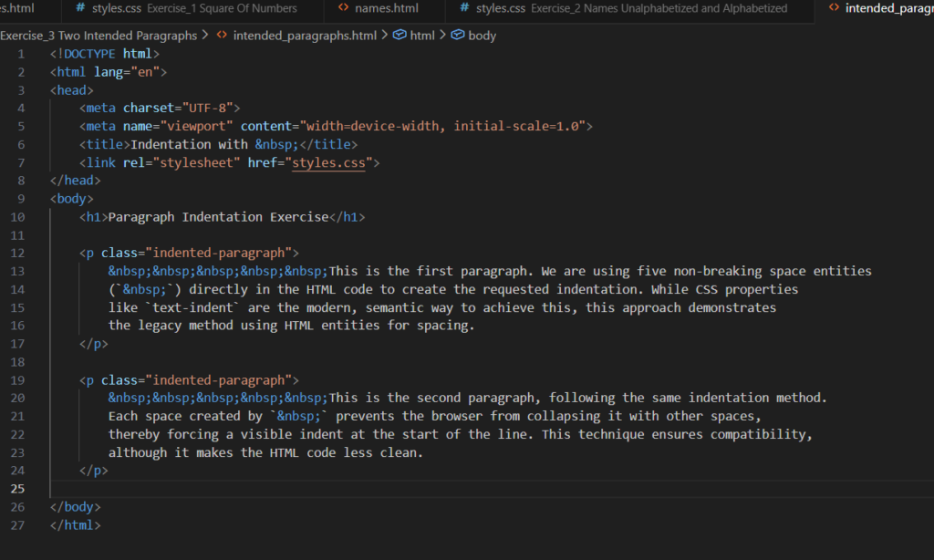Viewport: 934px width, 560px height.
Task: Open styles.css tab for Exercise_2 Names
Action: point(630,8)
